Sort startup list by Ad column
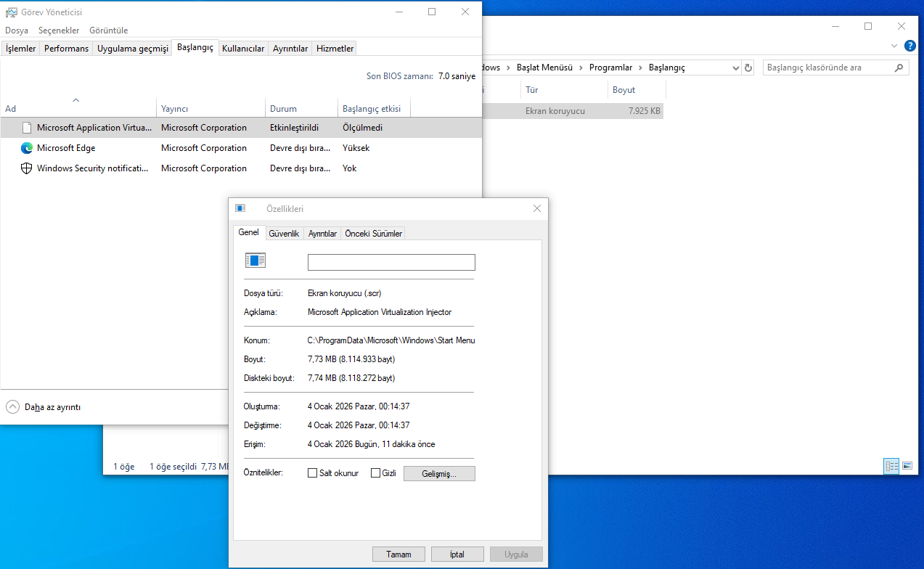 click(x=78, y=108)
